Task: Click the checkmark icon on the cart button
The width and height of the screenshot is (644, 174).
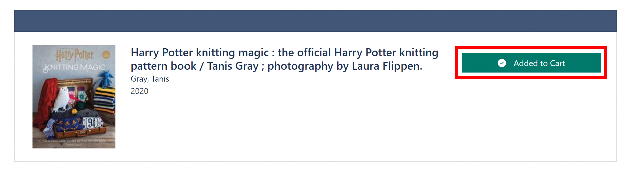Action: (x=501, y=63)
